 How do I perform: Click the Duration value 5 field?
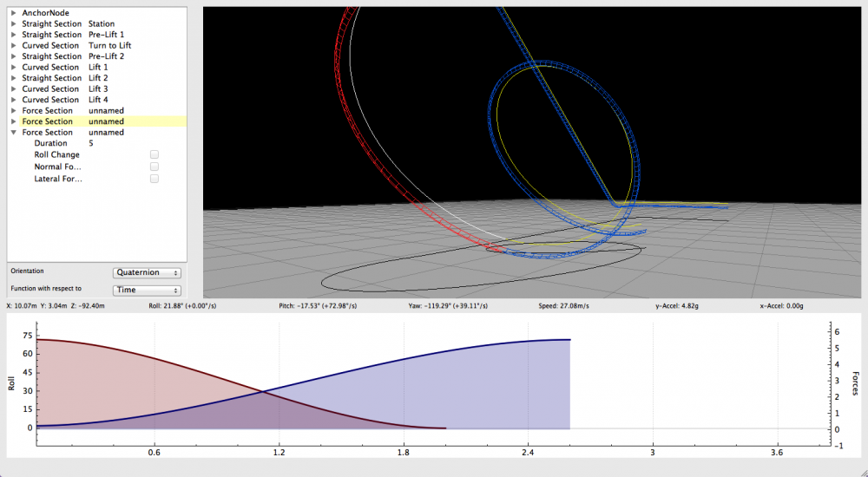[92, 143]
